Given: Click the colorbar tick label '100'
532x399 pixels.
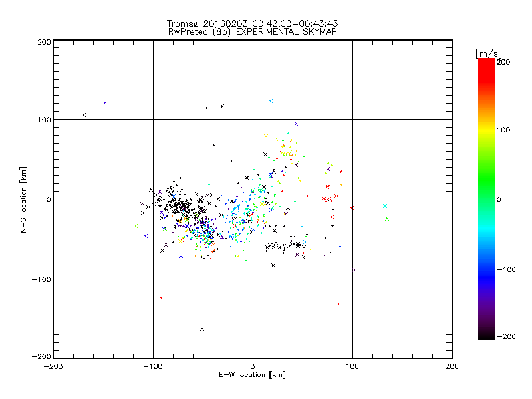Looking at the screenshot, I should pyautogui.click(x=503, y=130).
